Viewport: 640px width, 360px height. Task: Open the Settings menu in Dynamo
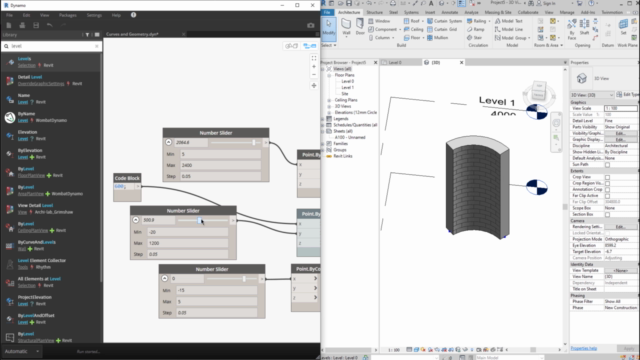[x=94, y=15]
